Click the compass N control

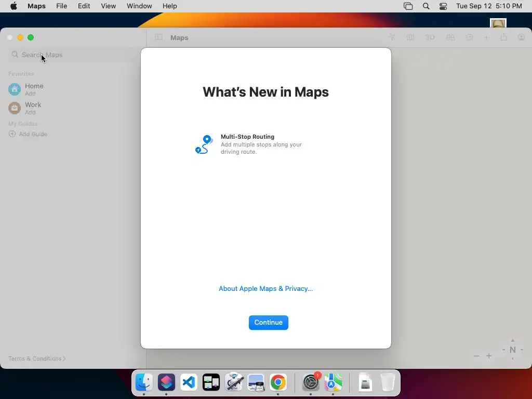tap(513, 350)
